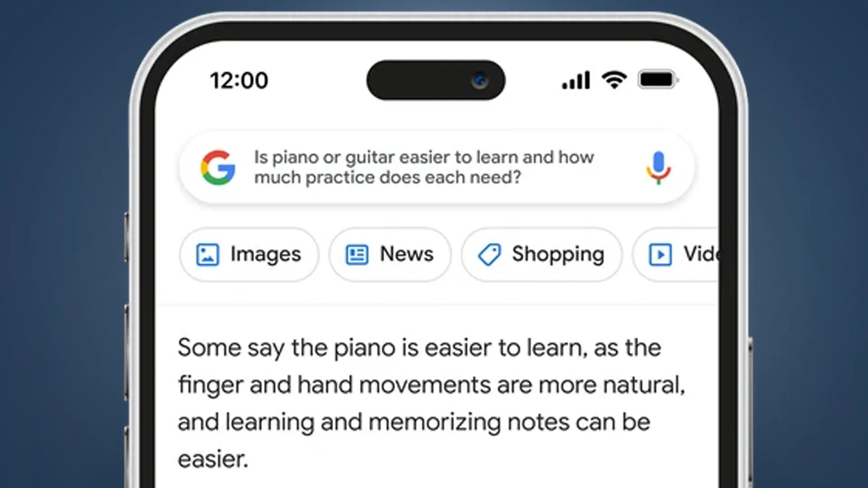Select the Images tab
This screenshot has height=488, width=868.
[x=249, y=254]
